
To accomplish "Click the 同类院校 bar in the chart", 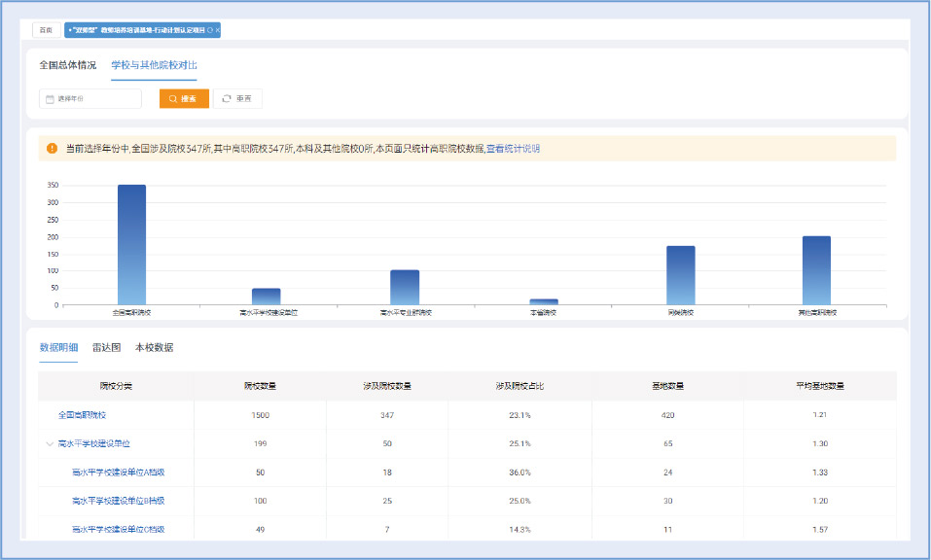I will (x=680, y=274).
